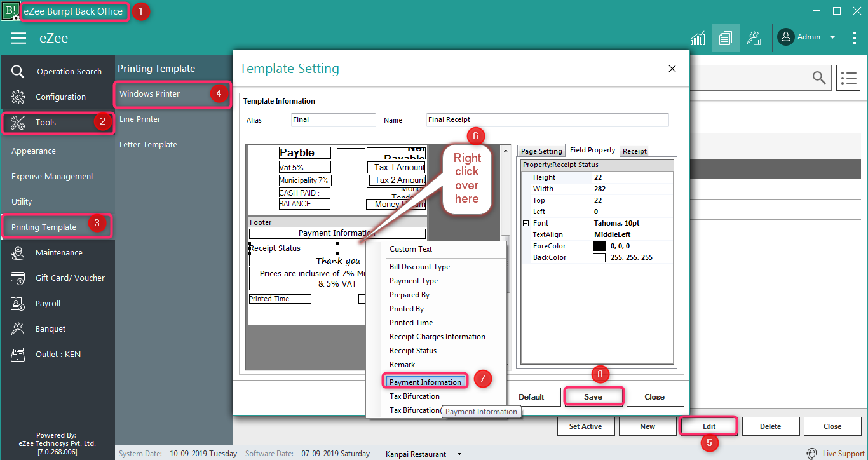
Task: Open the Kanpai Restaurant outlet dropdown
Action: (x=459, y=454)
